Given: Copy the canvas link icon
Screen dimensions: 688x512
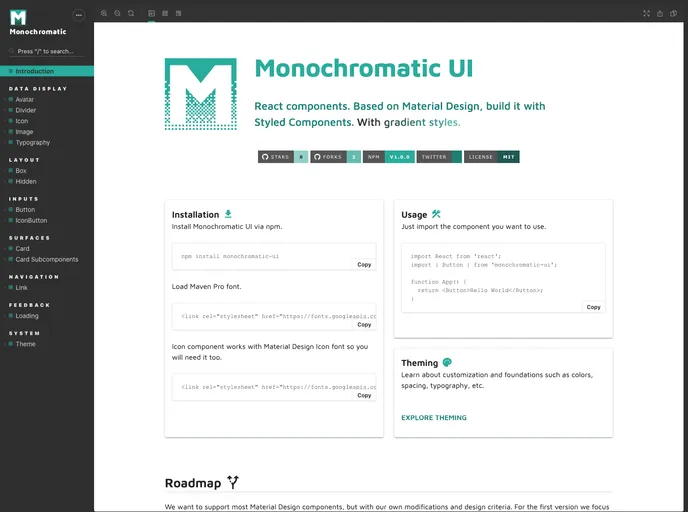Looking at the screenshot, I should pos(674,14).
